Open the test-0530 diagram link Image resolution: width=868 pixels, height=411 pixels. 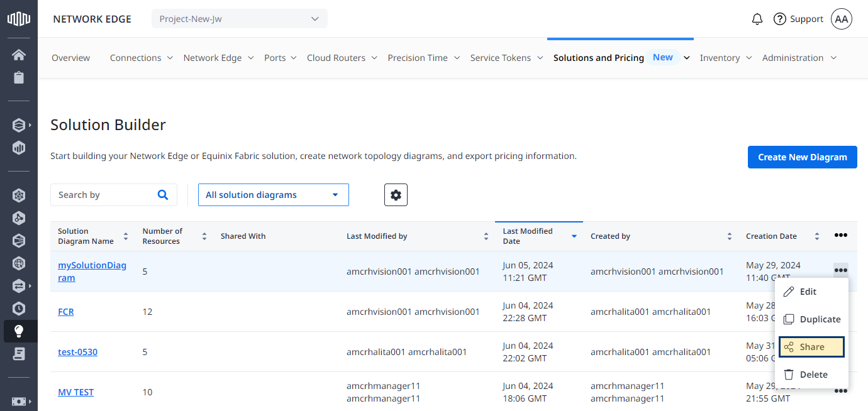point(78,352)
